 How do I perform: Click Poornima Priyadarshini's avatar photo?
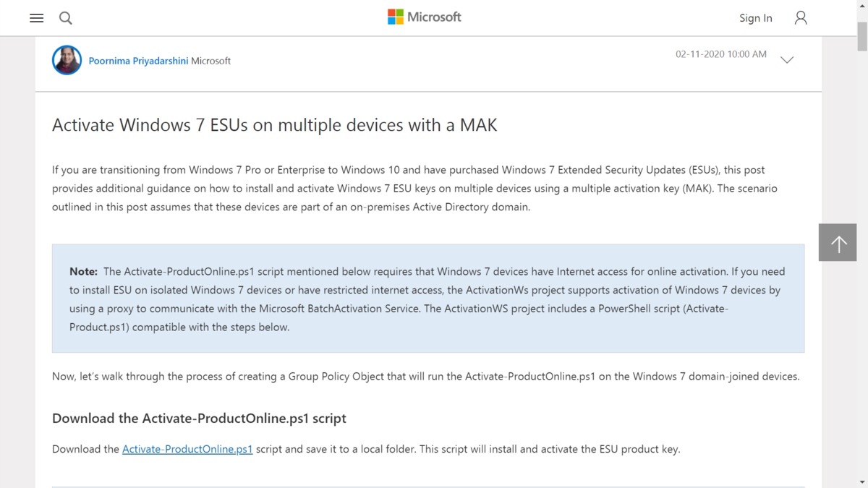click(x=67, y=60)
